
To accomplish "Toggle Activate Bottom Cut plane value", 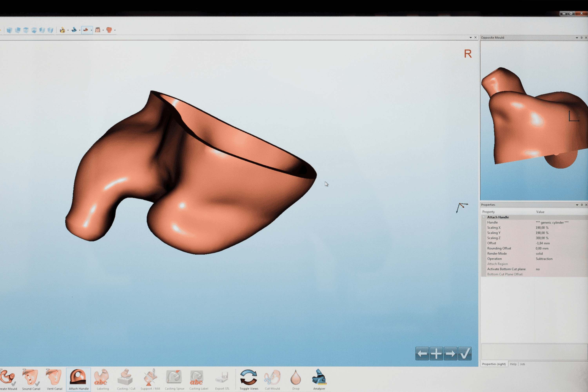I will pos(537,269).
